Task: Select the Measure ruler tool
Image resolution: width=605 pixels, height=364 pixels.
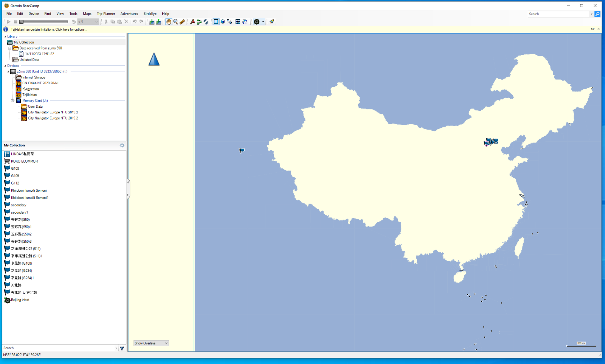Action: point(182,22)
